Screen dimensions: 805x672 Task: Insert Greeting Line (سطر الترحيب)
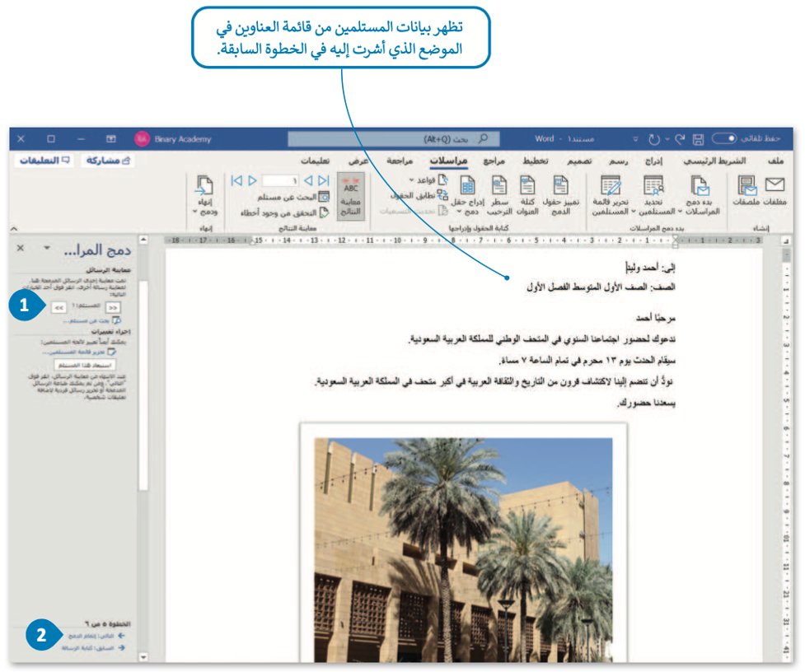[499, 195]
